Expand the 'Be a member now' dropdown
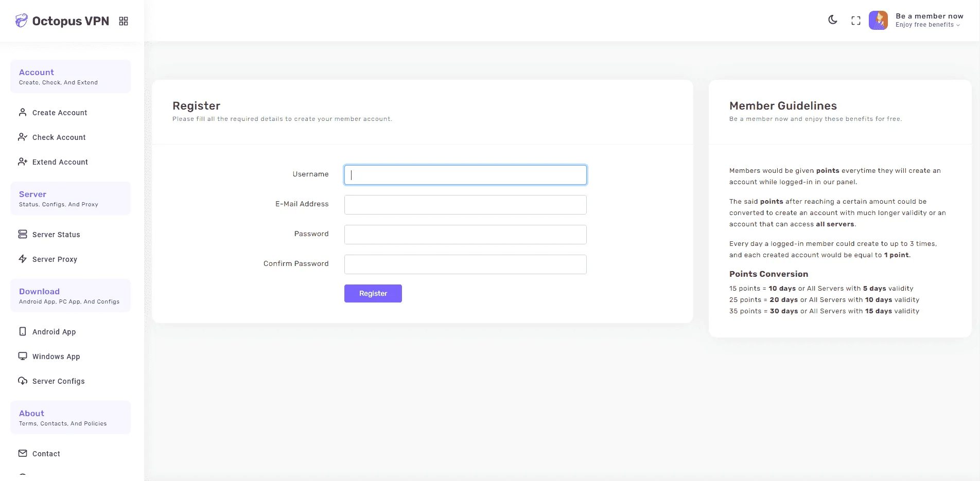 (x=929, y=20)
